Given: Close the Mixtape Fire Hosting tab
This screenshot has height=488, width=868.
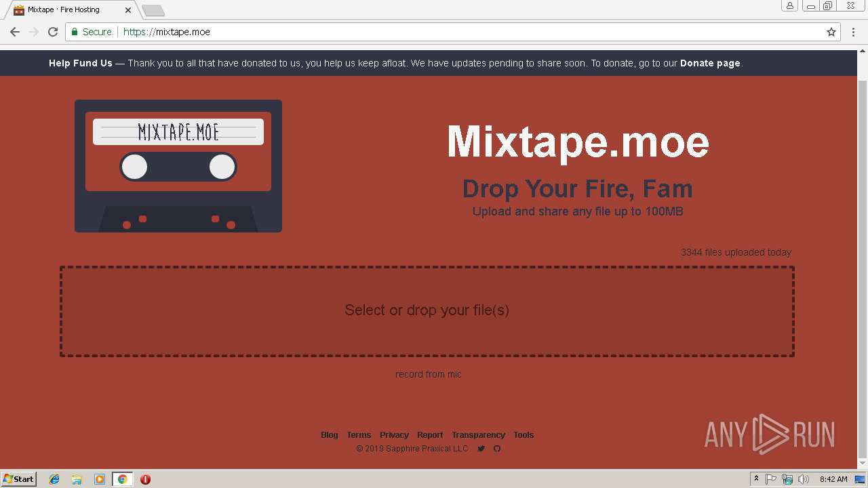Looking at the screenshot, I should click(127, 10).
